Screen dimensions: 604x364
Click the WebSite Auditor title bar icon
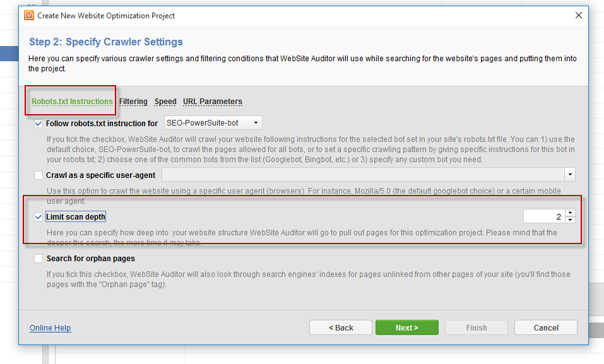coord(29,15)
